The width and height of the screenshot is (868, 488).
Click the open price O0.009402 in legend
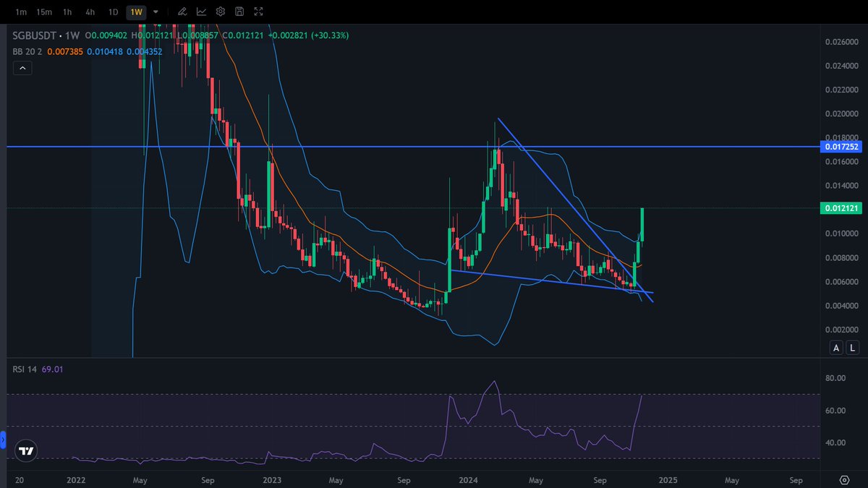(108, 35)
